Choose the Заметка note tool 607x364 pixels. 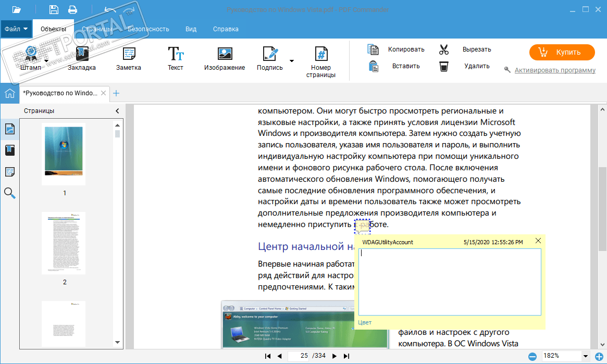click(129, 58)
